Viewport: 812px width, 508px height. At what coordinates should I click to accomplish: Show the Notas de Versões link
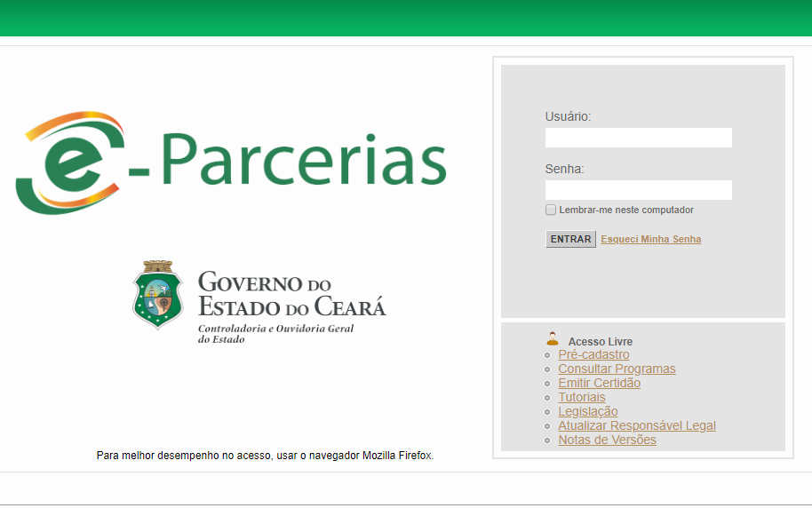[x=607, y=441]
